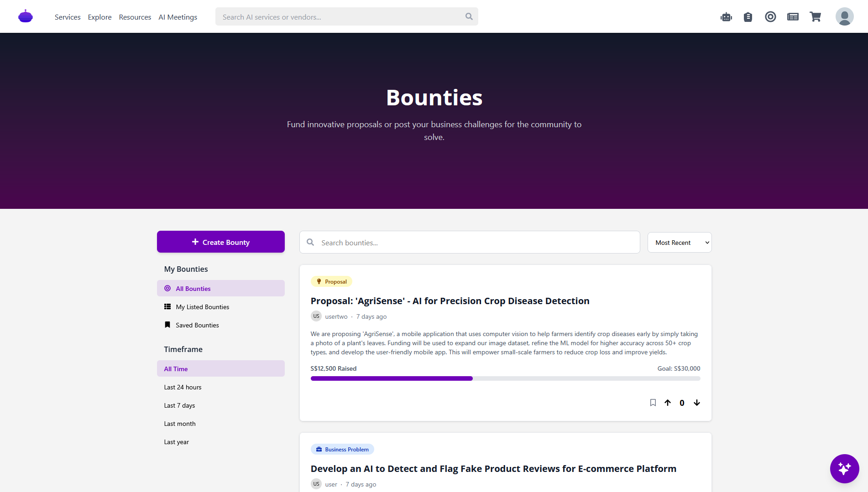Viewport: 868px width, 492px height.
Task: Open the AI robot assistant icon
Action: (726, 16)
